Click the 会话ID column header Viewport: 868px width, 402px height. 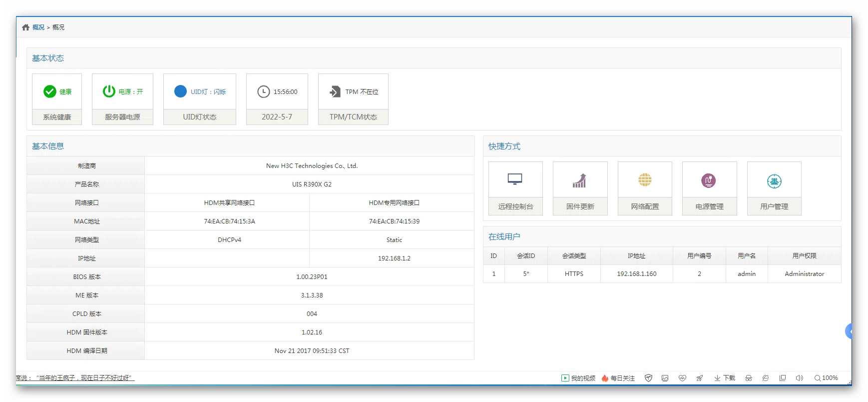point(526,256)
